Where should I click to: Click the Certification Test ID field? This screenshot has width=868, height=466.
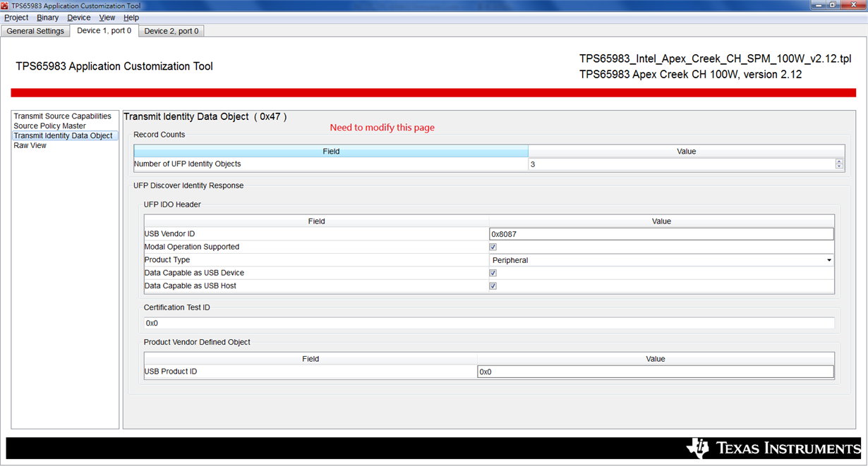[489, 323]
